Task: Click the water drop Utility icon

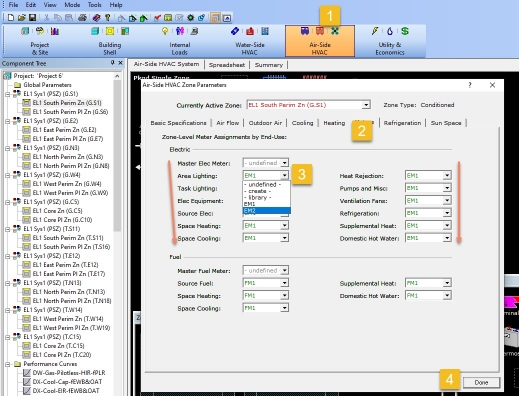Action: (x=390, y=31)
